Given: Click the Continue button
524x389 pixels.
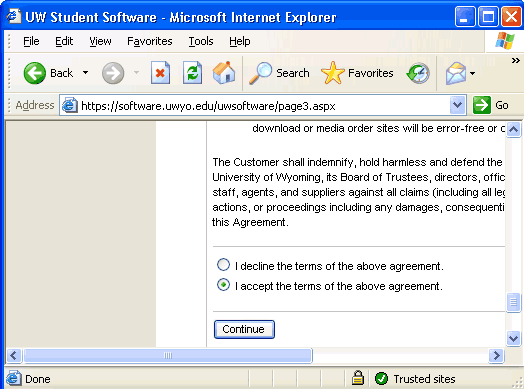Looking at the screenshot, I should 244,329.
